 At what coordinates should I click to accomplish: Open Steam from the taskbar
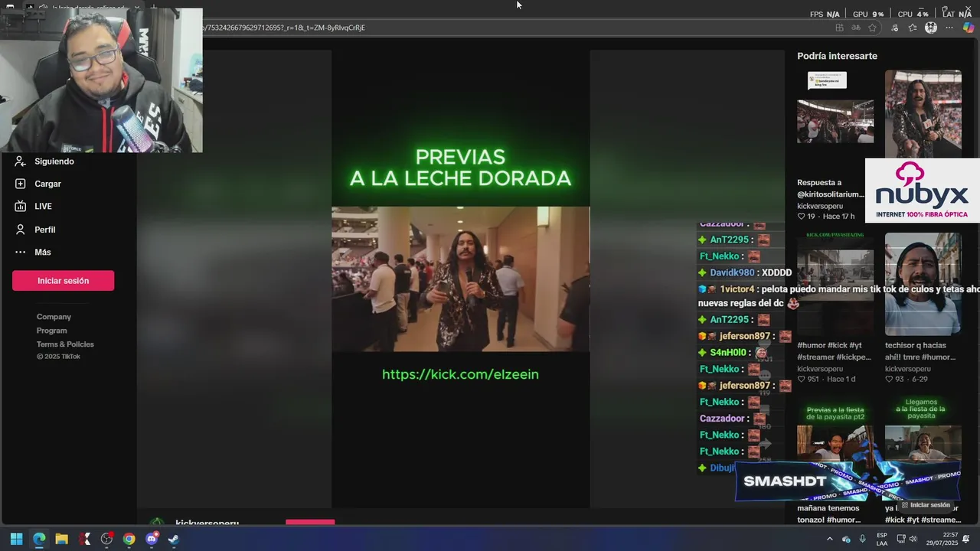pos(174,539)
